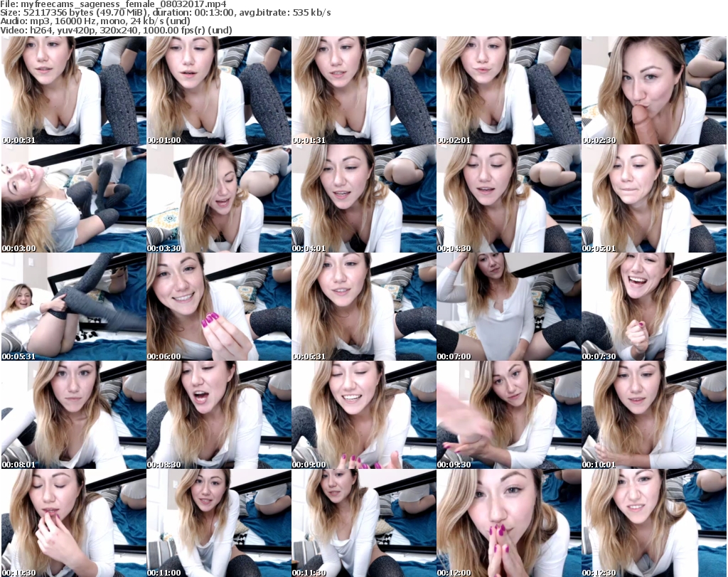This screenshot has height=577, width=728.
Task: Pick the 00:09:30 frame
Action: coord(508,415)
